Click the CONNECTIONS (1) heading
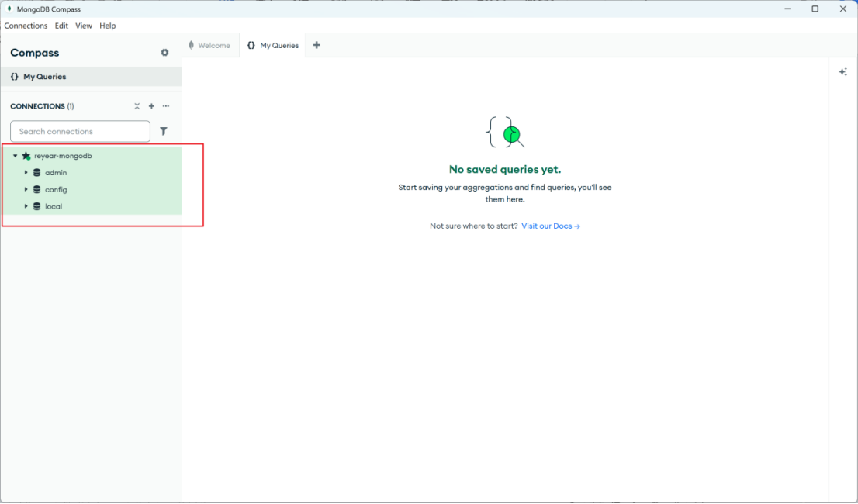Image resolution: width=858 pixels, height=504 pixels. tap(42, 106)
